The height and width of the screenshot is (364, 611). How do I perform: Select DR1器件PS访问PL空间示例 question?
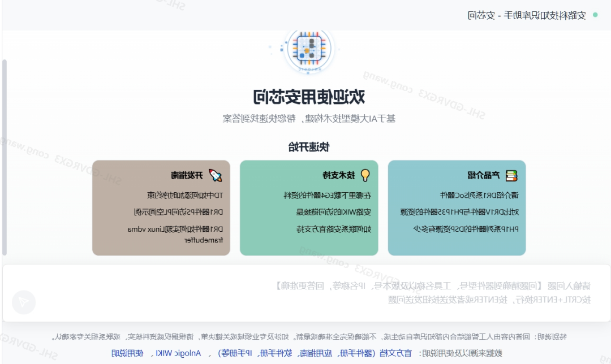coord(178,212)
